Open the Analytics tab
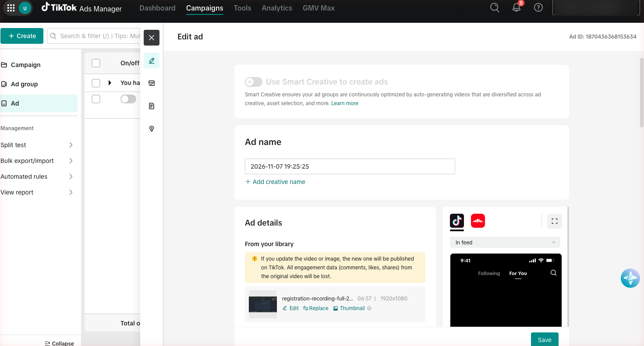The height and width of the screenshot is (346, 644). coord(277,8)
